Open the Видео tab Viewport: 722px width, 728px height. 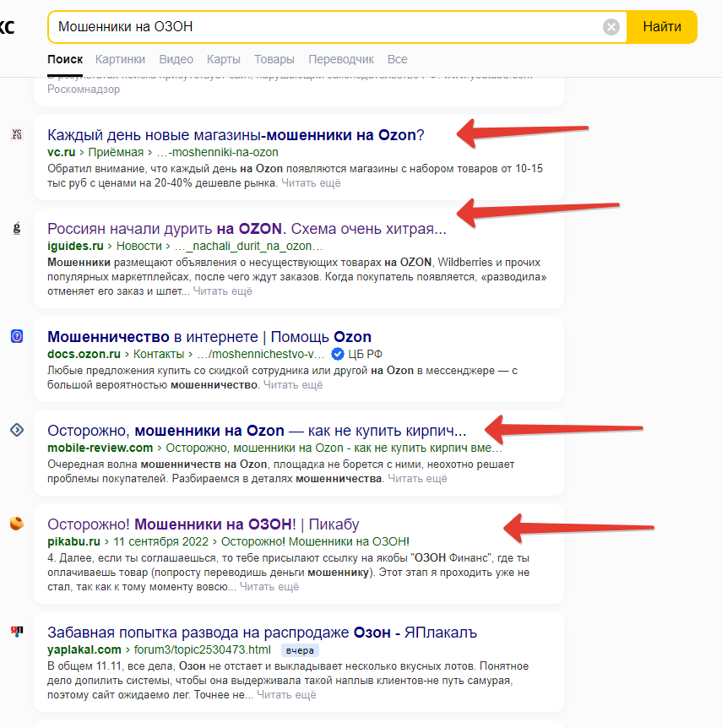coord(176,59)
